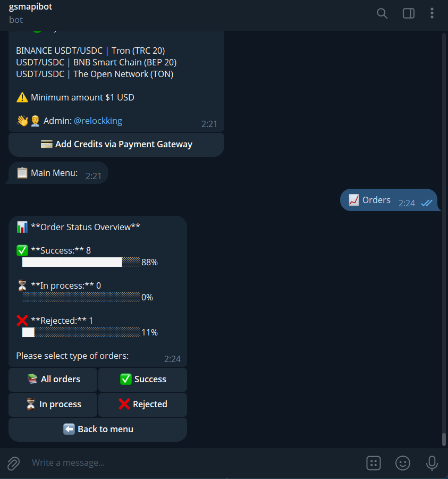The width and height of the screenshot is (448, 479).
Task: Open the bot commands keyboard icon
Action: (373, 463)
